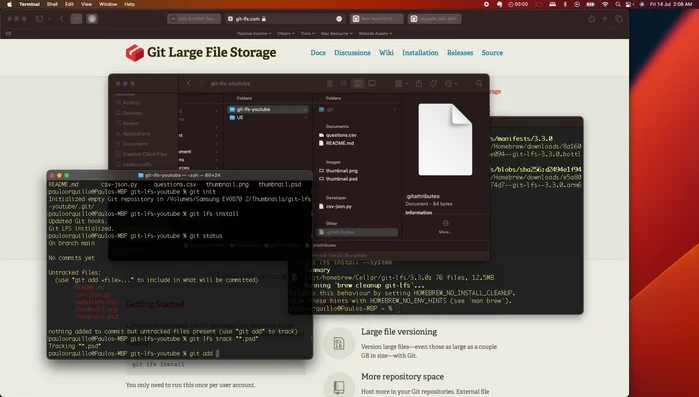Screen dimensions: 699x397
Task: Open the View menu in menu bar
Action: pos(86,4)
